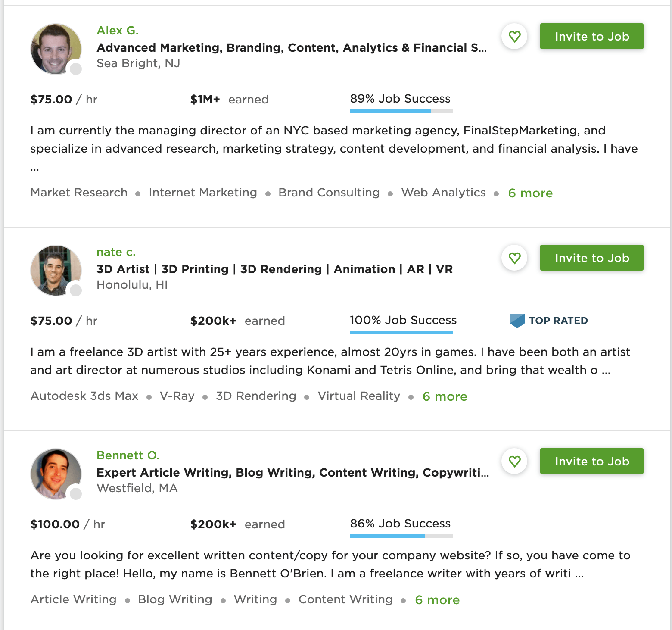672x630 pixels.
Task: Favorite Alex G. using the heart icon
Action: click(514, 37)
